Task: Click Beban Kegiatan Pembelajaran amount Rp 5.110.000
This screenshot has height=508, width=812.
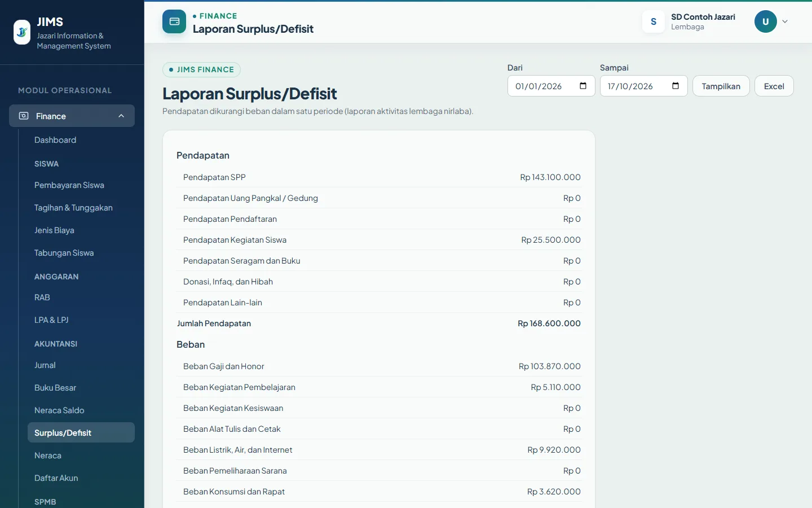Action: coord(555,387)
